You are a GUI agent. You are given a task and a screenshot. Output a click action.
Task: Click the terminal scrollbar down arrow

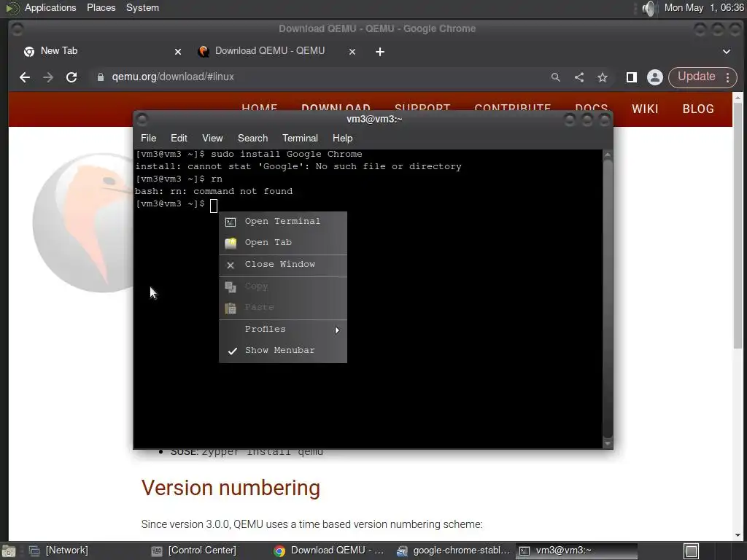608,443
